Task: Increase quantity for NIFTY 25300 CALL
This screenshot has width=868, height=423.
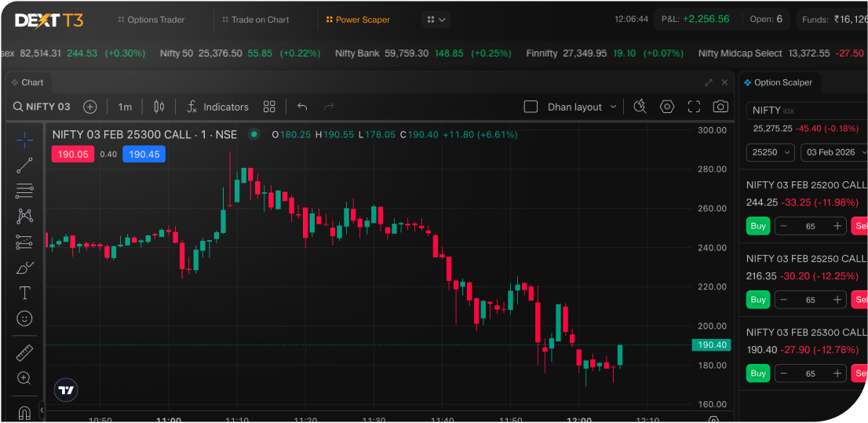Action: point(837,374)
